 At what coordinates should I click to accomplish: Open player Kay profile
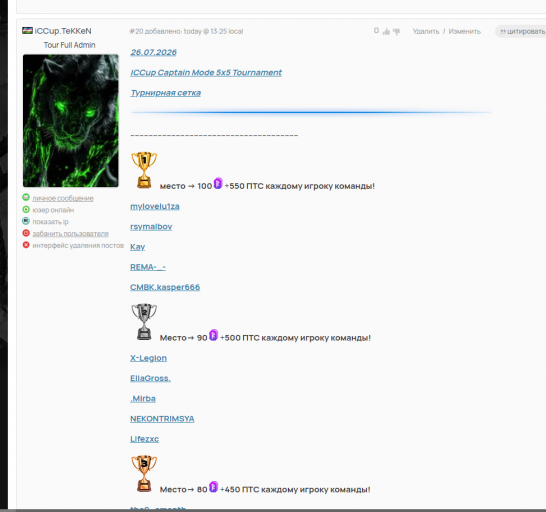click(x=138, y=247)
